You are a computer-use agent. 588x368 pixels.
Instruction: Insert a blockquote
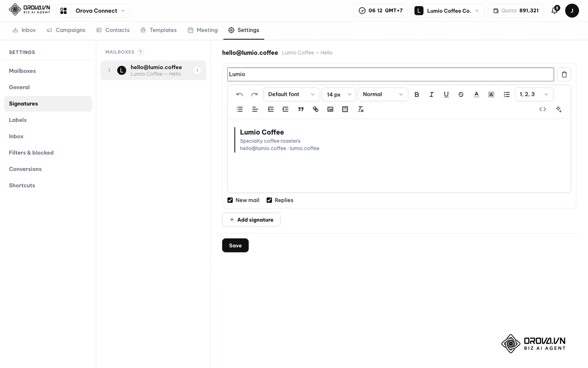(301, 109)
